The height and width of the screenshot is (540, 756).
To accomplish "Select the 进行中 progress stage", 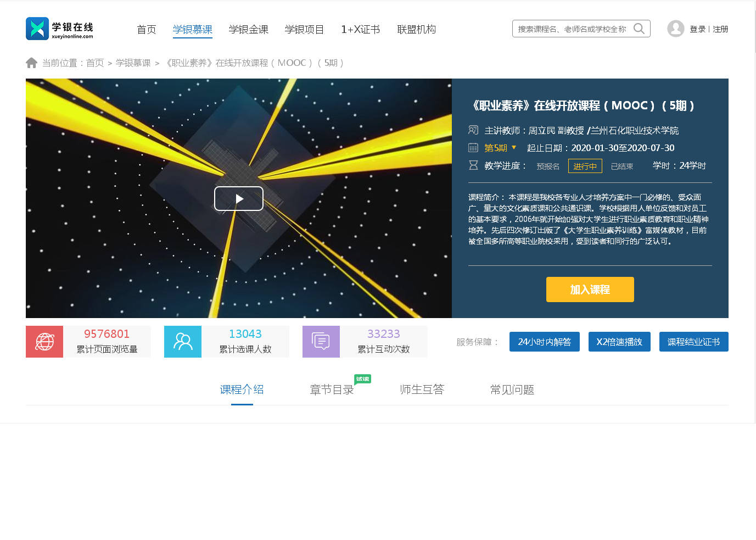I will pyautogui.click(x=585, y=166).
